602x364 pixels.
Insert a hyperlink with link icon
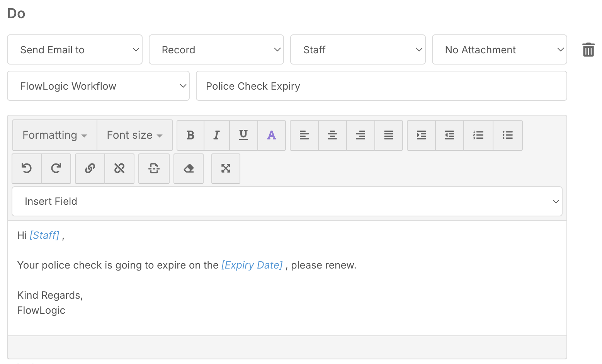tap(90, 168)
